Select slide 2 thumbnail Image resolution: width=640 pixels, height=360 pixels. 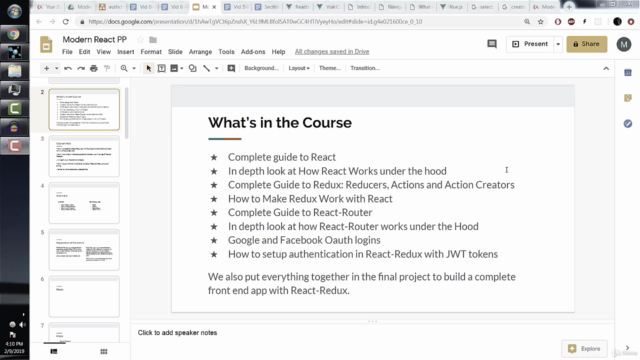(84, 109)
